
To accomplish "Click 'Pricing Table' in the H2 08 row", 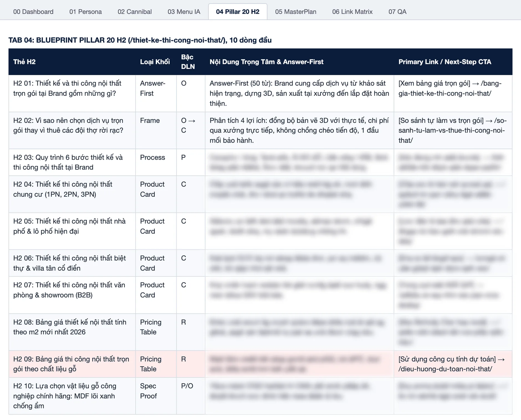I will click(x=156, y=332).
